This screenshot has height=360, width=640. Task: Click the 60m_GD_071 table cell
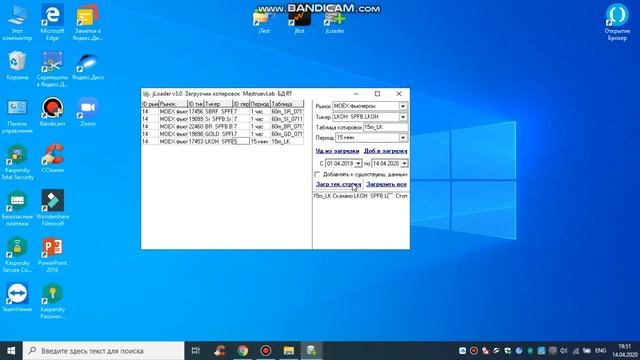pyautogui.click(x=287, y=134)
